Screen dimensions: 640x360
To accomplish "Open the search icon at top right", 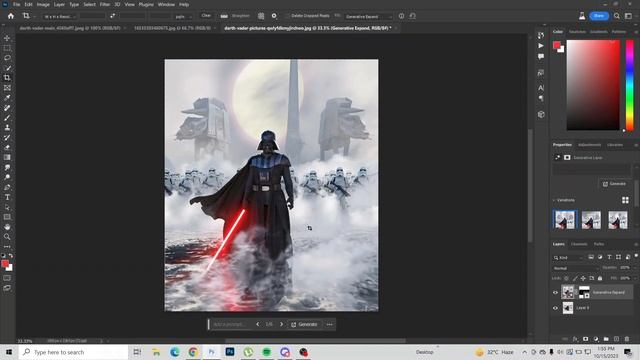I will click(617, 16).
